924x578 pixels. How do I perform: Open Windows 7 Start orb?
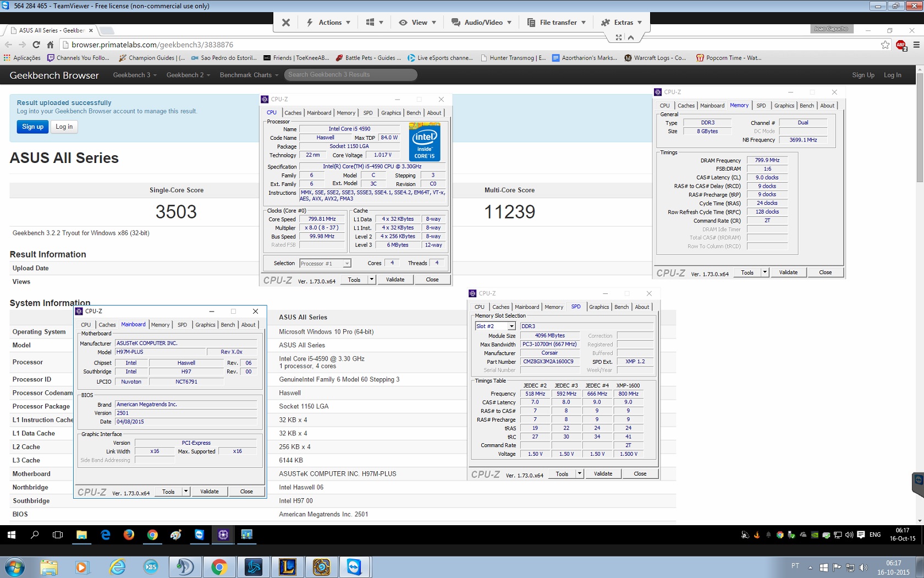click(x=14, y=567)
